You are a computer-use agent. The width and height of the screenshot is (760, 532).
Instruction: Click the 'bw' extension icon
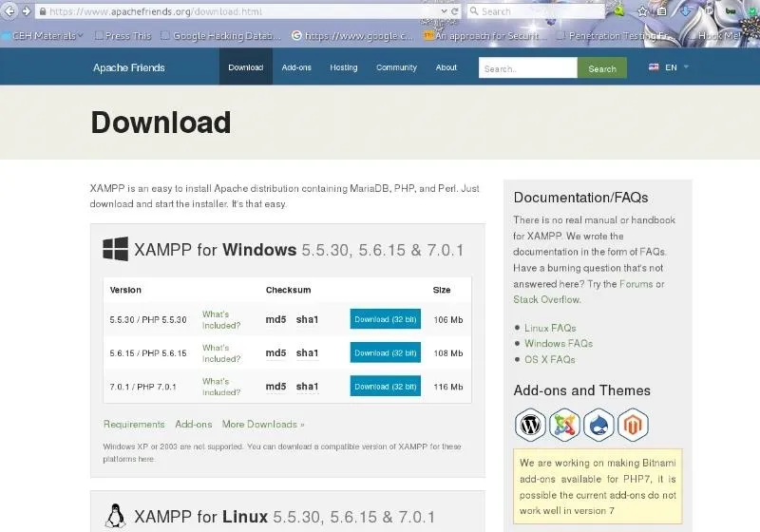tap(730, 10)
